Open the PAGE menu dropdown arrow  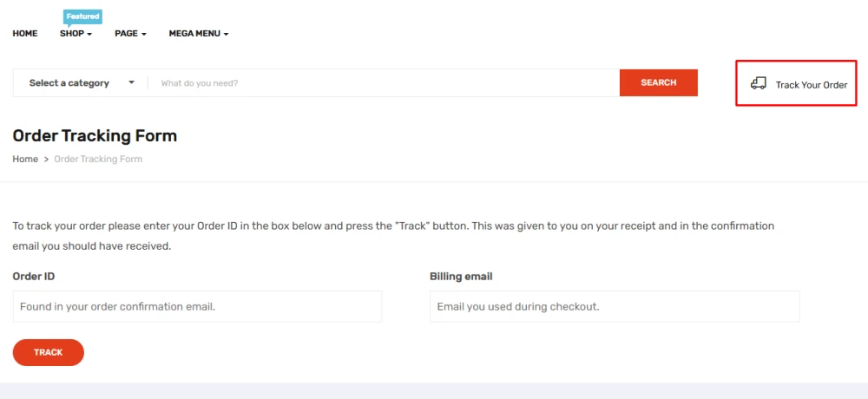143,35
